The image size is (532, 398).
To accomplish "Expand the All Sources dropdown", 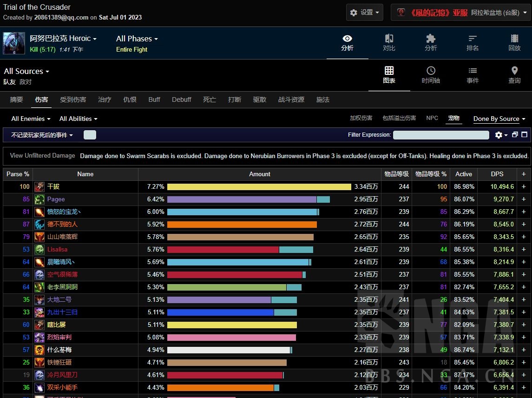I will [26, 71].
